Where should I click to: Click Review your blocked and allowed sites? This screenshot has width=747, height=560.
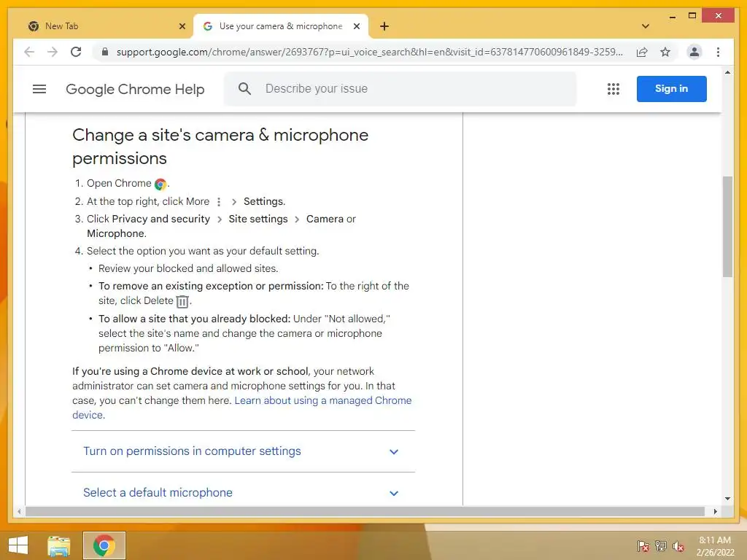pos(188,268)
